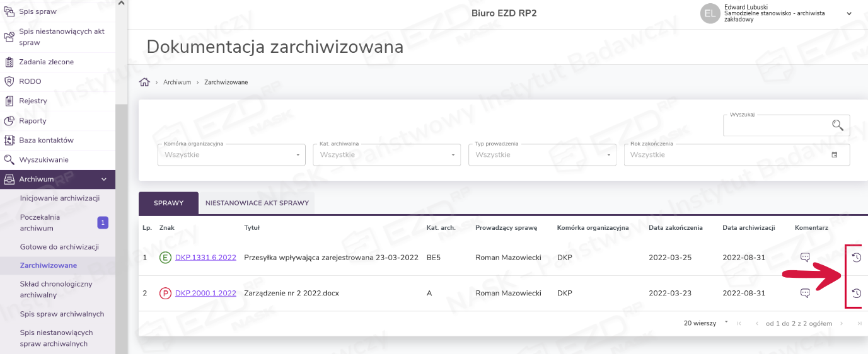The width and height of the screenshot is (868, 354).
Task: Collapse the Archiwum sidebar section
Action: point(104,180)
